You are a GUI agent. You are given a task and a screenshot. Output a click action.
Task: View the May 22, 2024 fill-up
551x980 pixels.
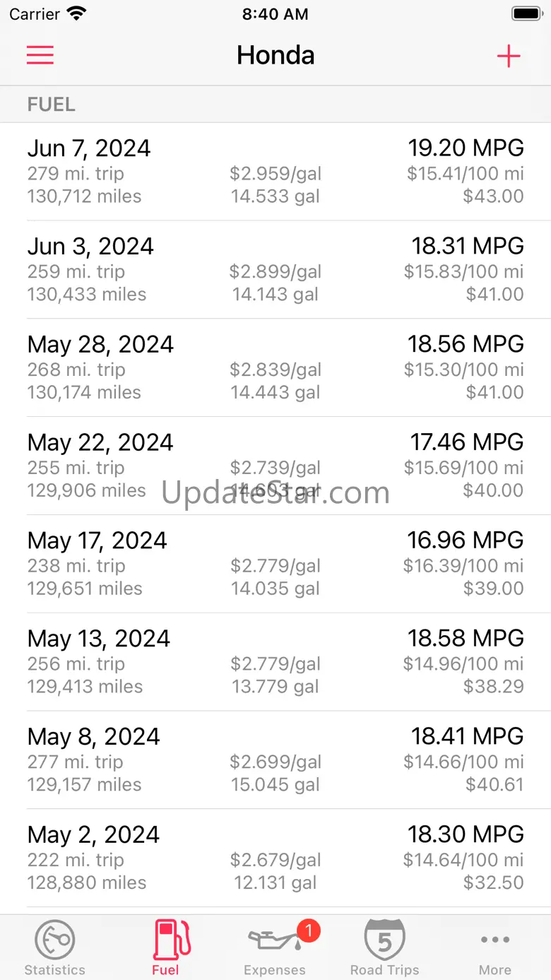(x=275, y=466)
